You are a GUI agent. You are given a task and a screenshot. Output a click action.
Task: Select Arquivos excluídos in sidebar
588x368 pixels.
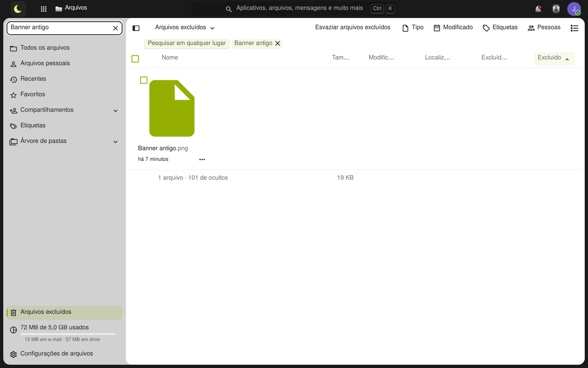pos(64,312)
